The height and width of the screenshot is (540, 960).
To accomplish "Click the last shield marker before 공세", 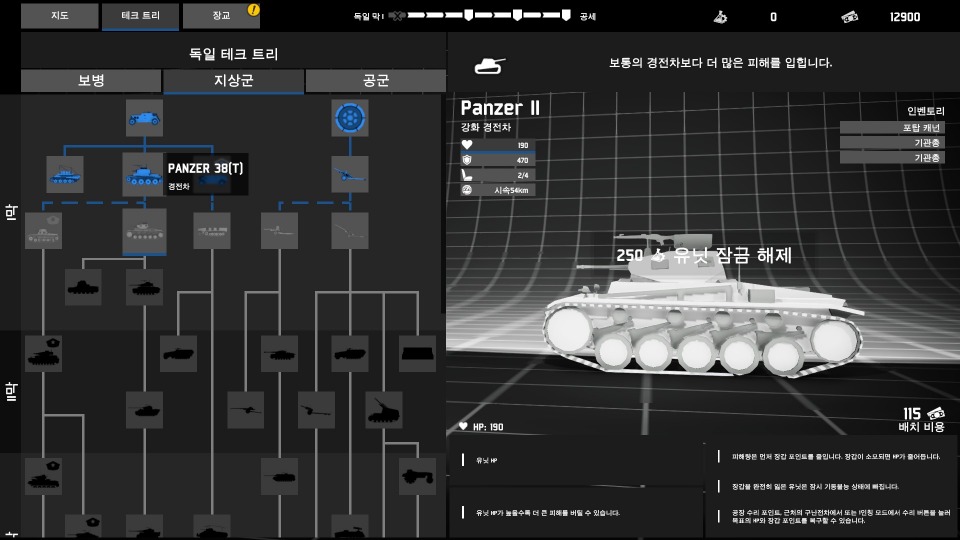I will coord(566,15).
